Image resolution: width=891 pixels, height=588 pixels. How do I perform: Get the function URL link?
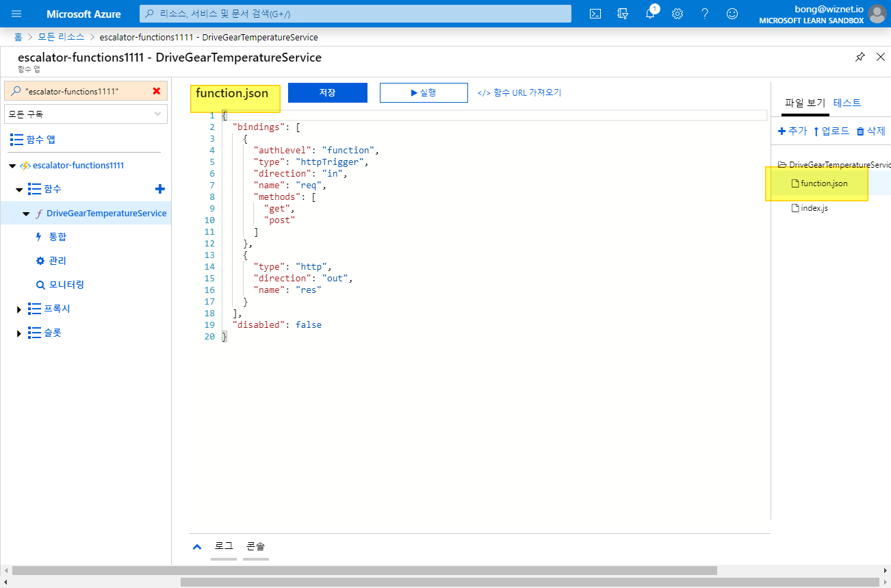[519, 93]
